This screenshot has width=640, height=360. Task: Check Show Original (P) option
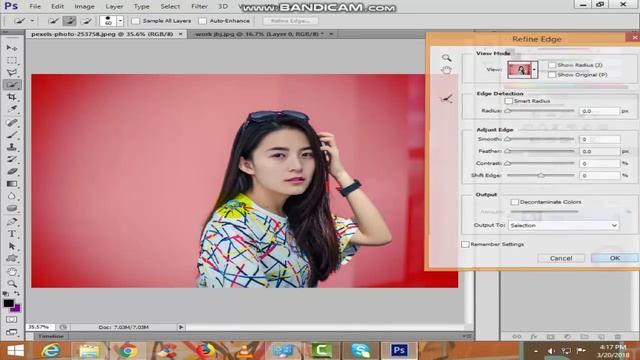click(x=552, y=75)
